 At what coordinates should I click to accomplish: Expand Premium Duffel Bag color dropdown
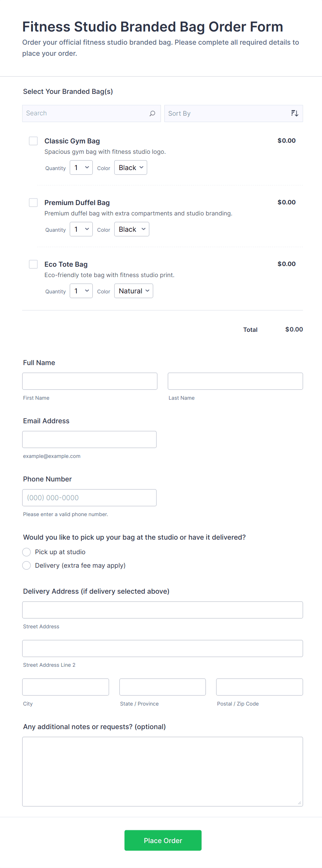[x=132, y=229]
